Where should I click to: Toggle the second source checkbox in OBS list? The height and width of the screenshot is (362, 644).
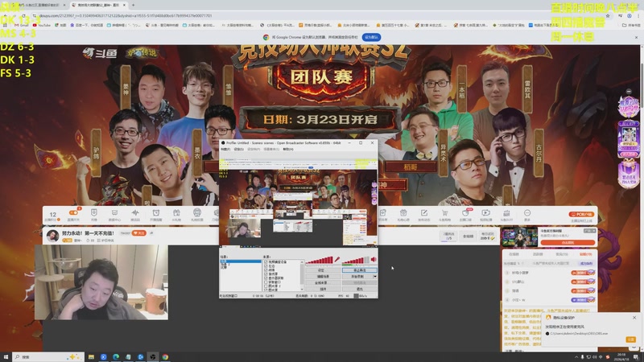click(266, 266)
